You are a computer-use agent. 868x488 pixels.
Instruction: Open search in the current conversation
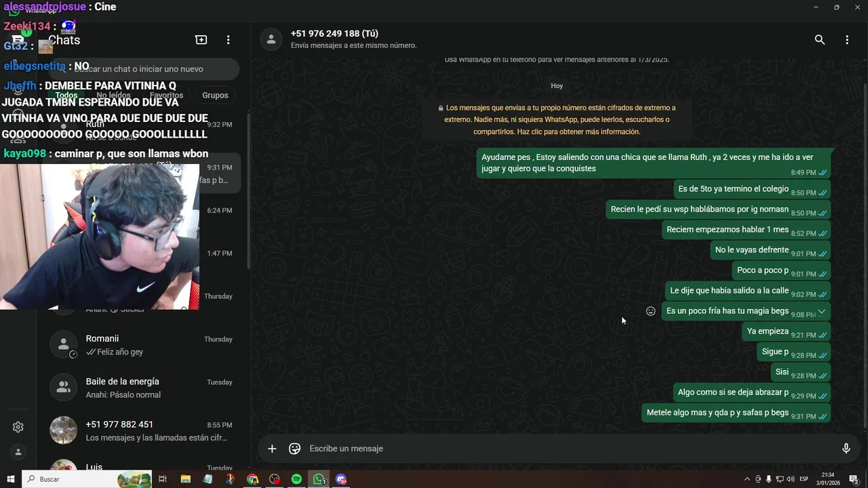820,40
